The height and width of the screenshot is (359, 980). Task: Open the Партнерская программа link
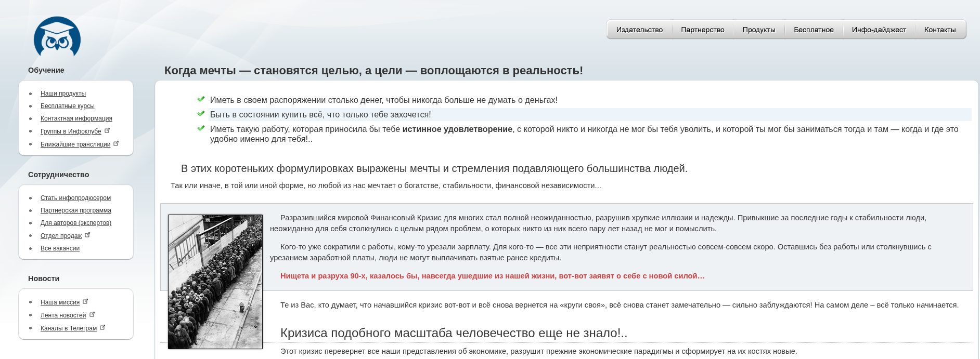(76, 210)
